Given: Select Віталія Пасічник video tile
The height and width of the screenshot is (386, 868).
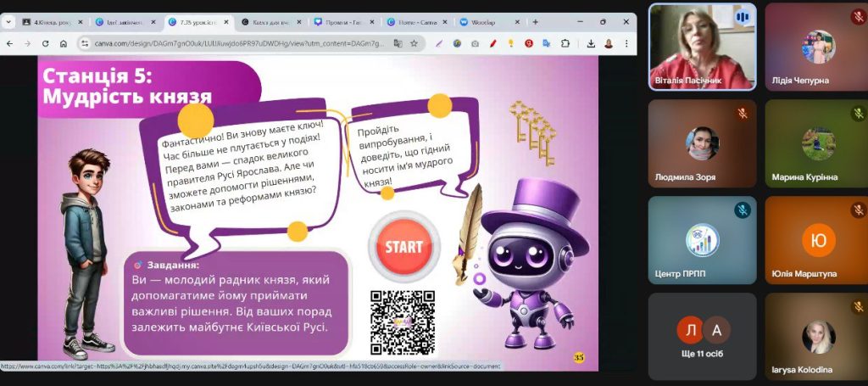Looking at the screenshot, I should pos(702,47).
